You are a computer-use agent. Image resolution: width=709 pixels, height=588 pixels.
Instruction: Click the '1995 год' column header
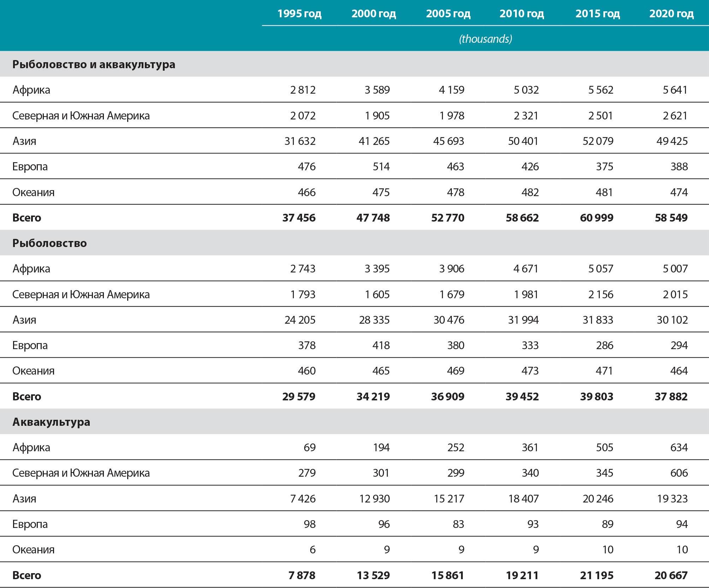pos(299,14)
